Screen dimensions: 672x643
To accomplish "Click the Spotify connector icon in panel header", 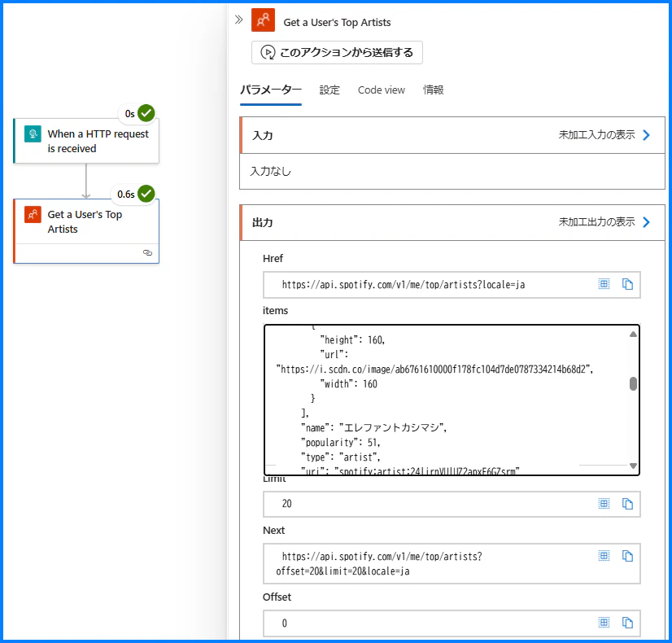I will click(263, 20).
